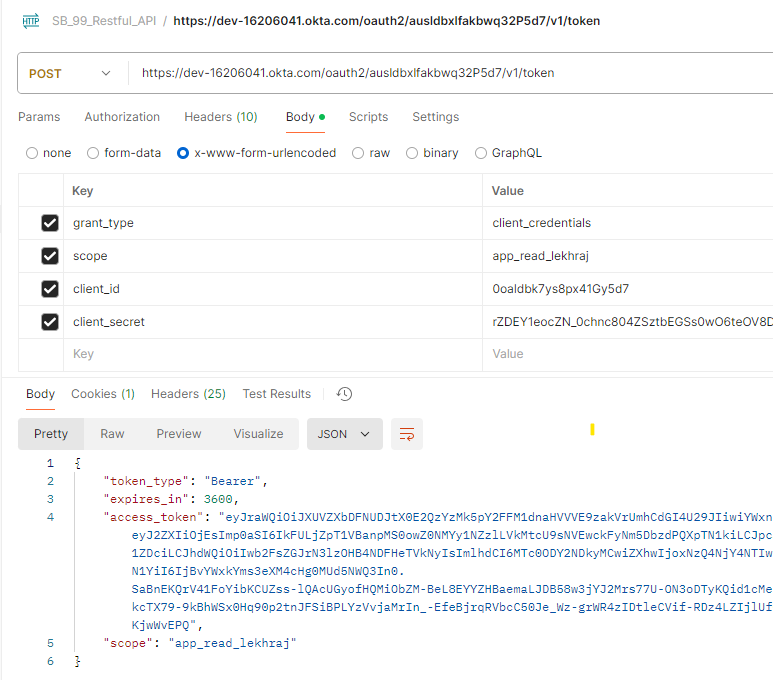The image size is (773, 680).
Task: Click the app_read_lekhraj value cell
Action: point(628,256)
